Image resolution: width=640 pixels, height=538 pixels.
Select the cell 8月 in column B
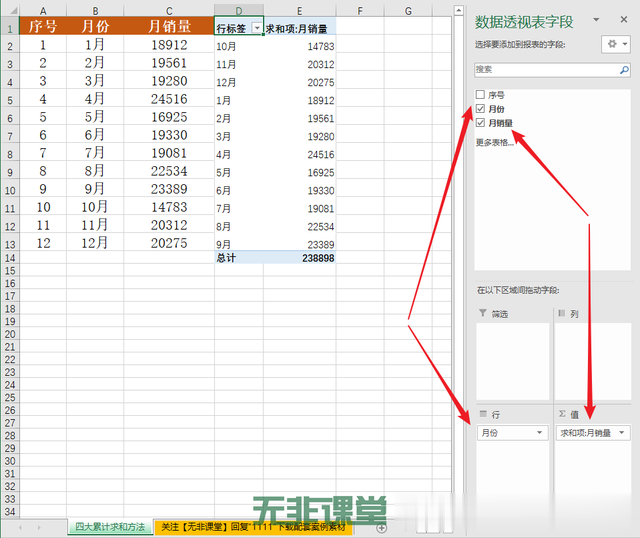click(95, 171)
